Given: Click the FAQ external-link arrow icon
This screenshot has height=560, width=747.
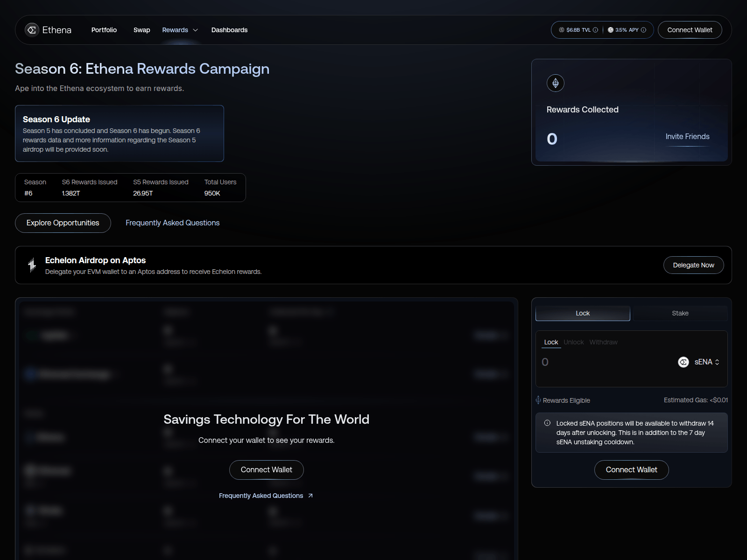Looking at the screenshot, I should pos(310,496).
